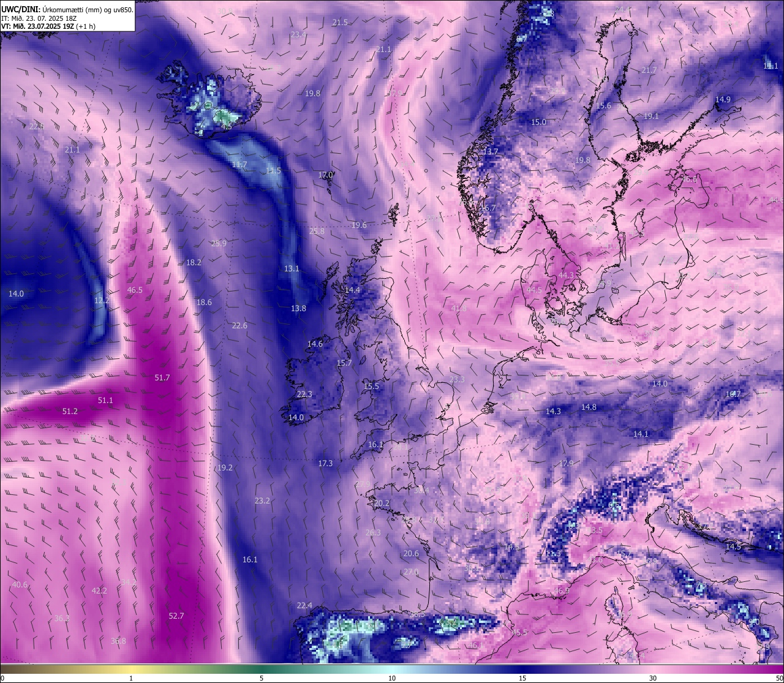The height and width of the screenshot is (683, 784).
Task: Click the 46.9 value on the map
Action: (561, 591)
